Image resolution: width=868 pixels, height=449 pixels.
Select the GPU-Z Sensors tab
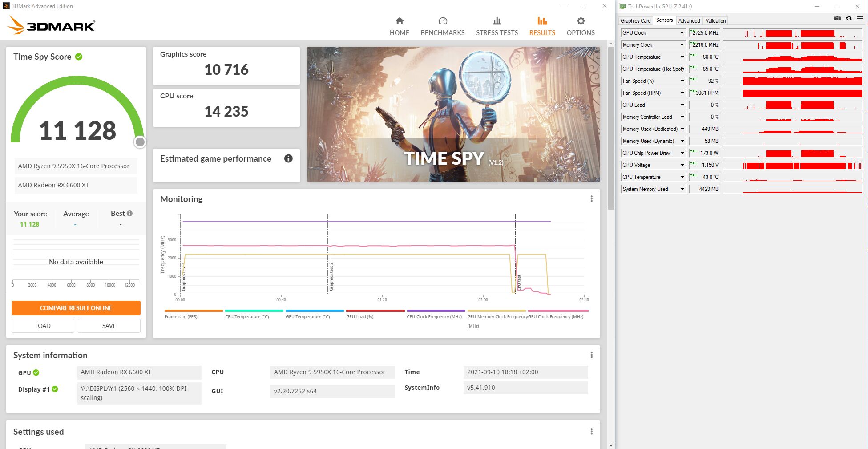[664, 20]
